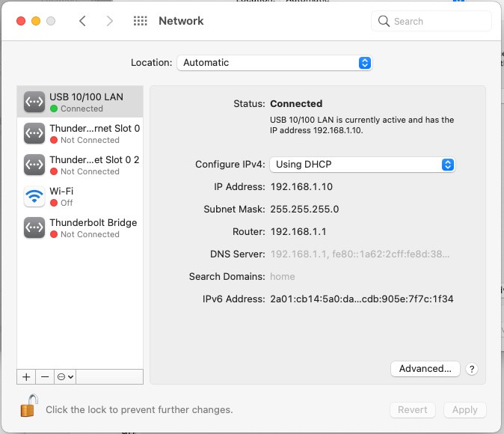
Task: Add a new network service
Action: pos(26,376)
